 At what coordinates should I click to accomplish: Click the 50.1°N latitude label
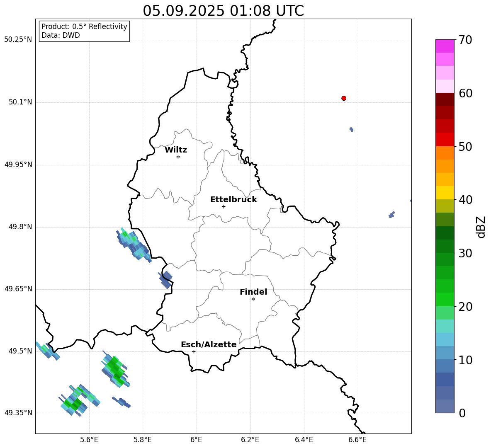point(20,102)
